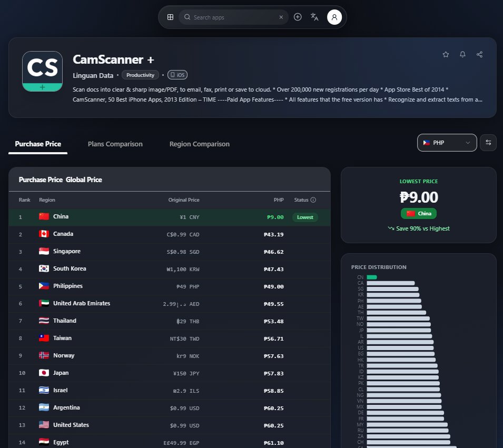Viewport: 503px width, 448px height.
Task: Click the ₱43.19 Canada price
Action: (x=274, y=234)
